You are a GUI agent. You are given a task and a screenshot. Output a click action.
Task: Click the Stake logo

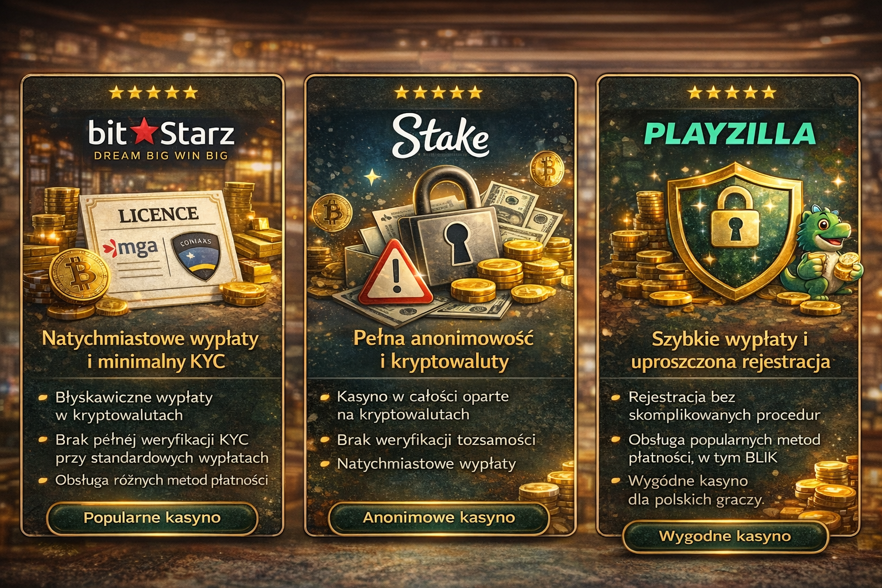(440, 136)
